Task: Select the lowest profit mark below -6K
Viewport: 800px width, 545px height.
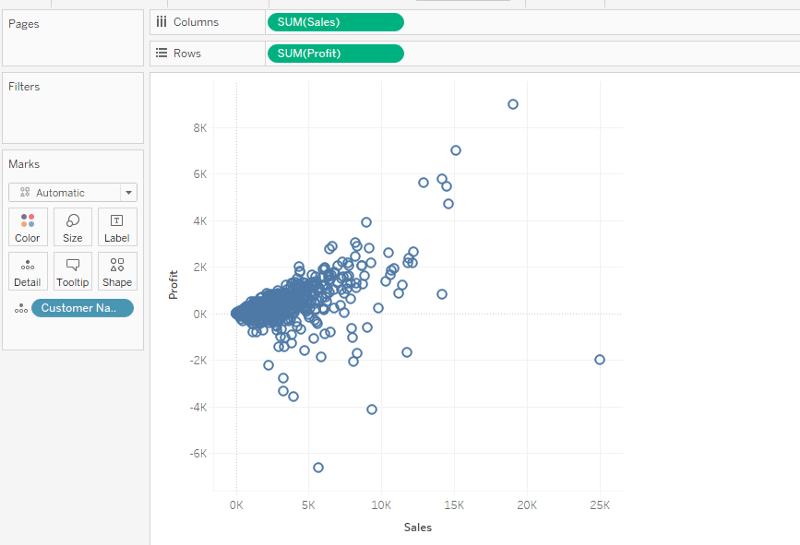Action: tap(318, 467)
